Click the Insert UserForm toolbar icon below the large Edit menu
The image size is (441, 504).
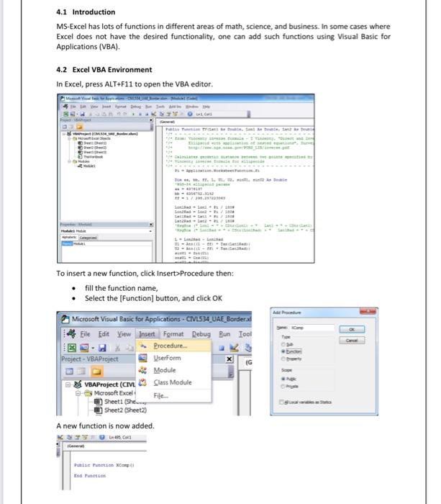[x=84, y=348]
